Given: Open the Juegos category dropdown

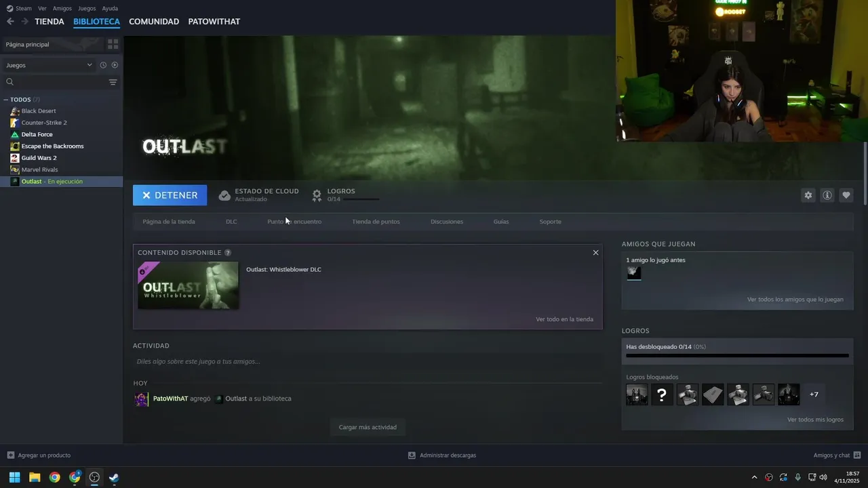Looking at the screenshot, I should click(49, 65).
